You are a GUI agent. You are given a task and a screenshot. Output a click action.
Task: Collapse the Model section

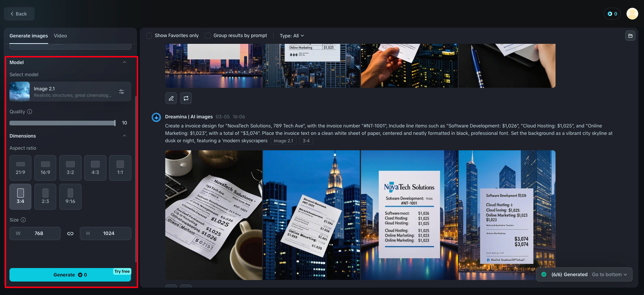[124, 62]
